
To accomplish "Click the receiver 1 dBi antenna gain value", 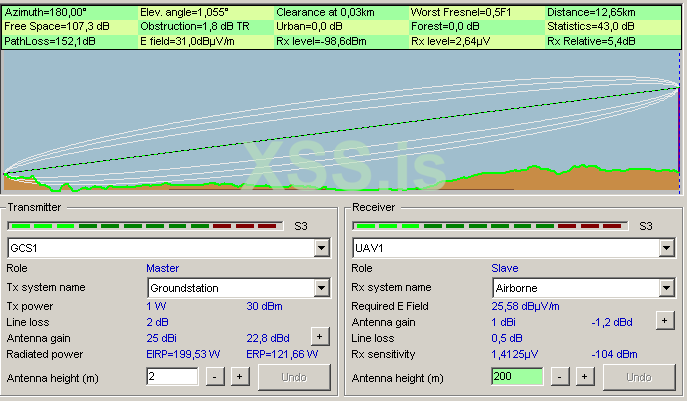I will tap(503, 322).
